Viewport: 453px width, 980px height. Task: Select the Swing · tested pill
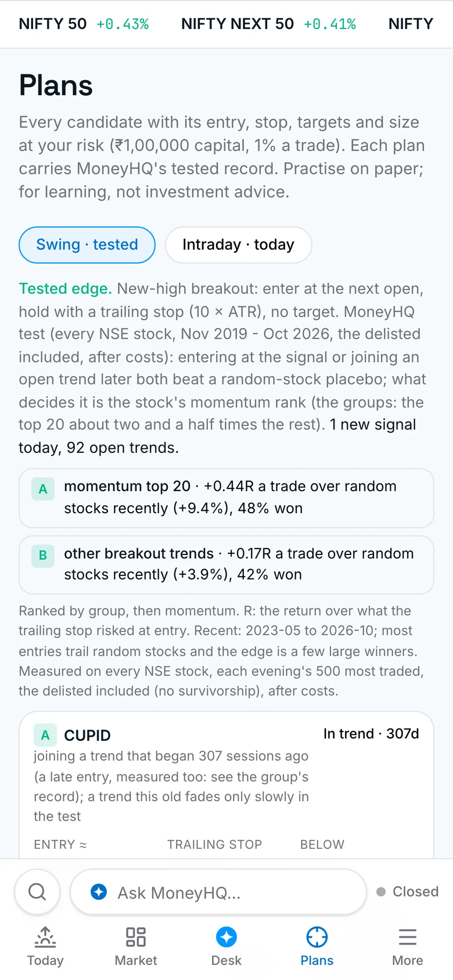coord(87,244)
